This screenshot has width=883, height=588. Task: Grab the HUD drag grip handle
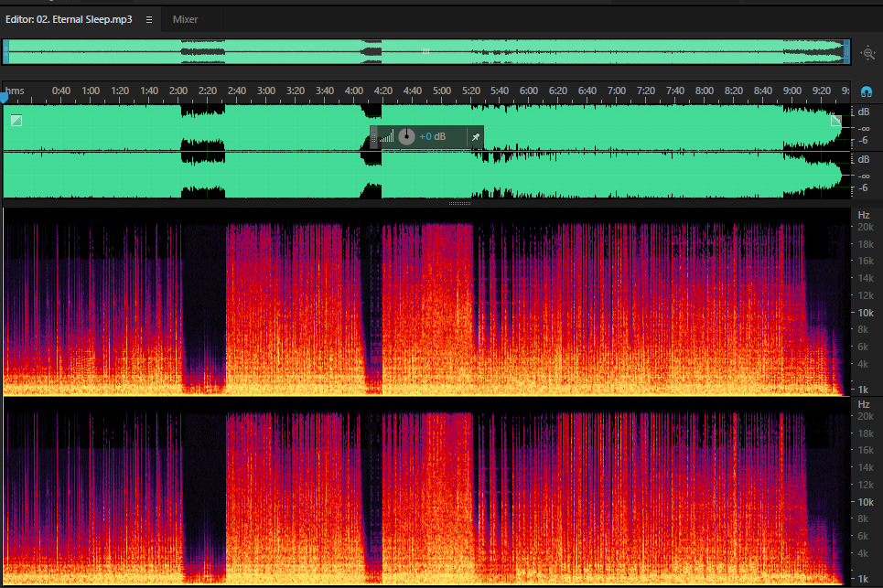point(373,137)
